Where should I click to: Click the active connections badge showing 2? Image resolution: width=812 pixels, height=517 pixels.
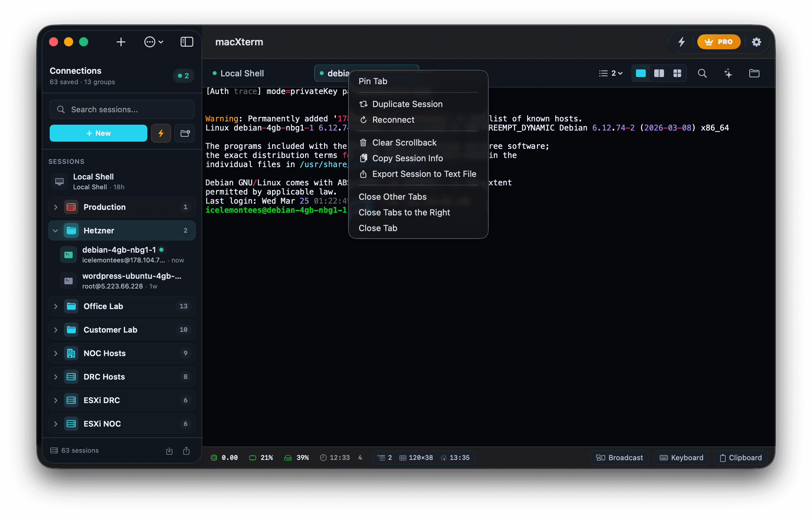(x=184, y=76)
